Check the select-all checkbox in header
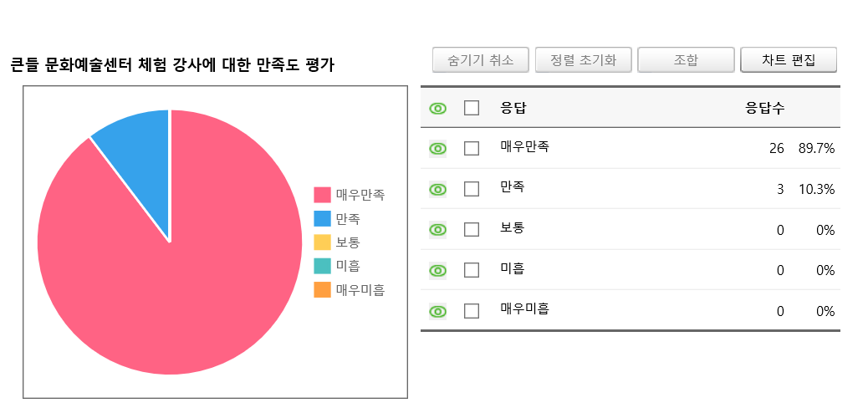868x408 pixels. (471, 108)
